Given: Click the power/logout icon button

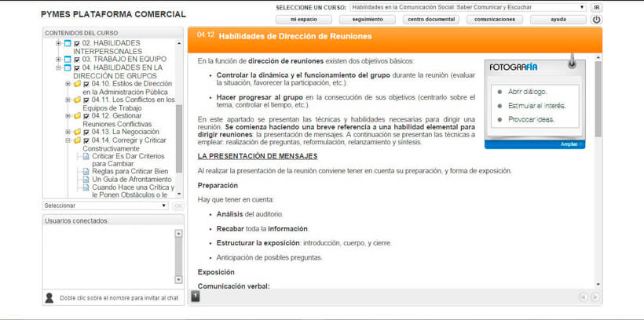Looking at the screenshot, I should click(596, 20).
